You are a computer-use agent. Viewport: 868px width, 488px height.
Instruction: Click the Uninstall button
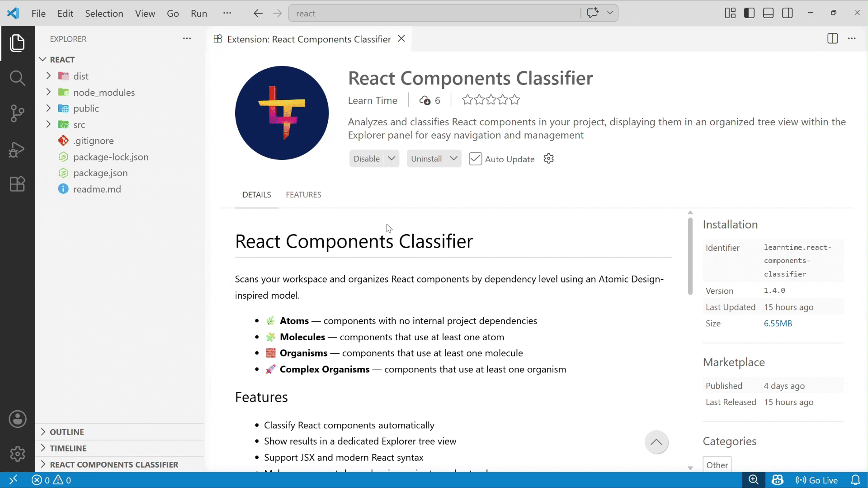[426, 159]
